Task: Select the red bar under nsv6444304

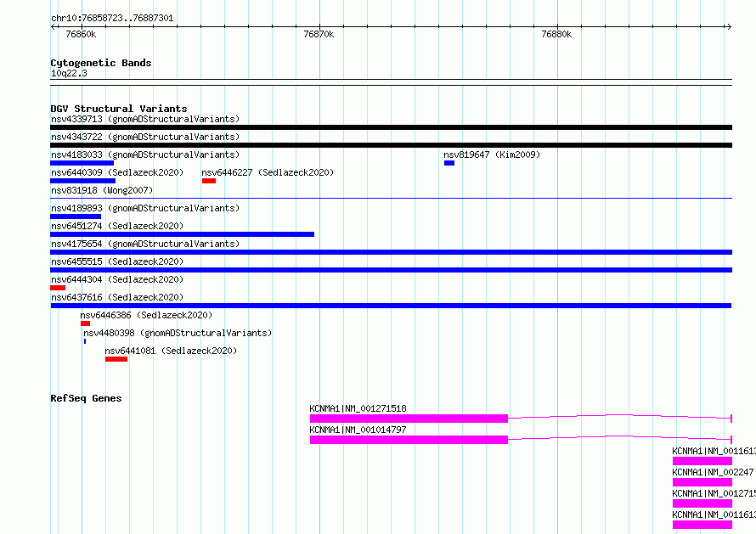Action: click(58, 288)
